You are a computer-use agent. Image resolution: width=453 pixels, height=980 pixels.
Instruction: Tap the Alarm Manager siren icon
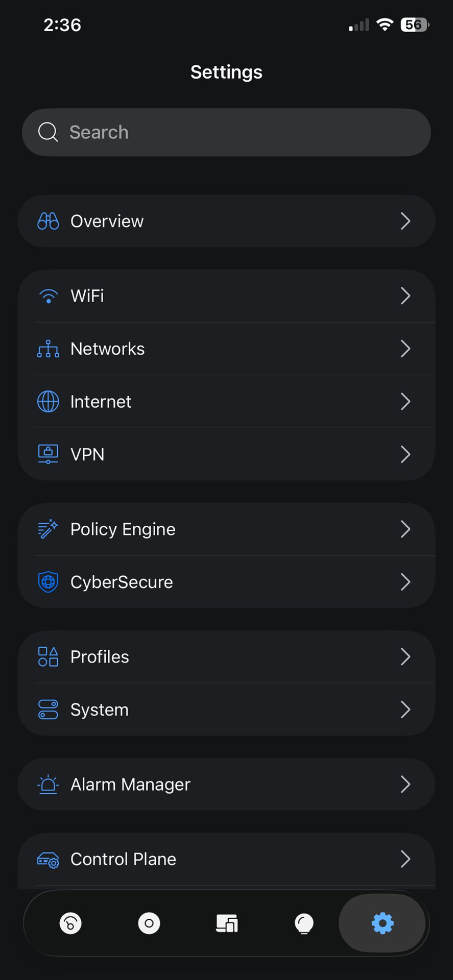pyautogui.click(x=48, y=784)
